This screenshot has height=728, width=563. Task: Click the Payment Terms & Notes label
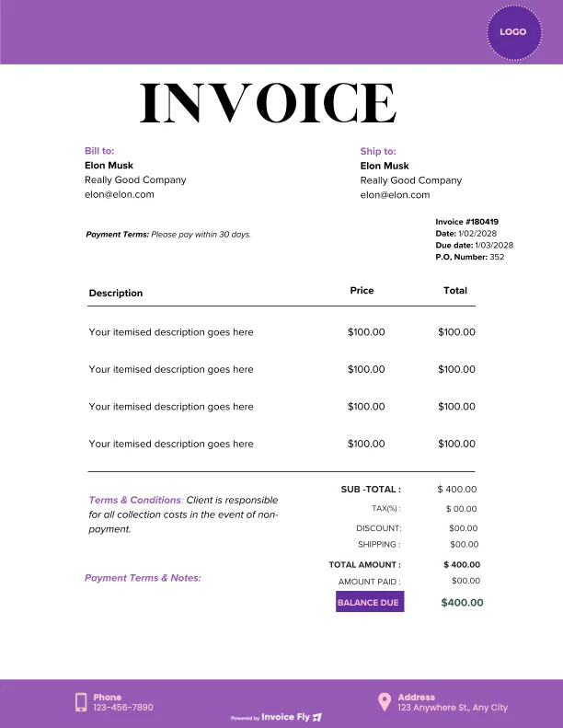click(x=143, y=578)
